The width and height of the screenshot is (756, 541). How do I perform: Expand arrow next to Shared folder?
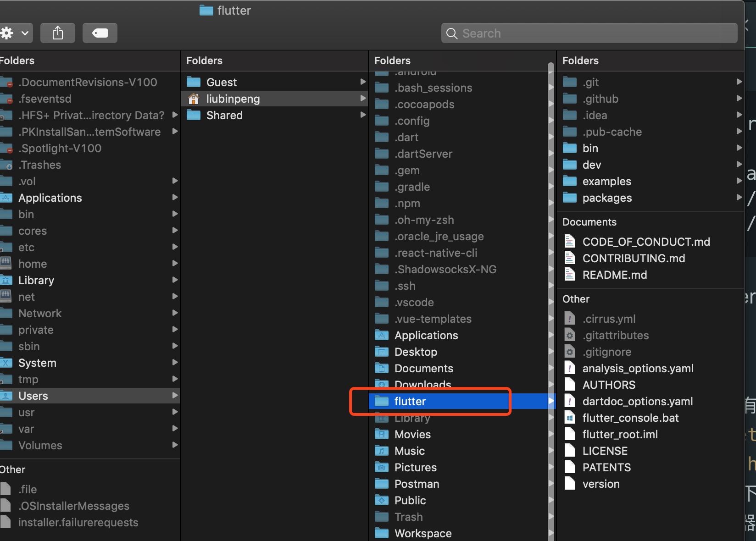tap(363, 115)
